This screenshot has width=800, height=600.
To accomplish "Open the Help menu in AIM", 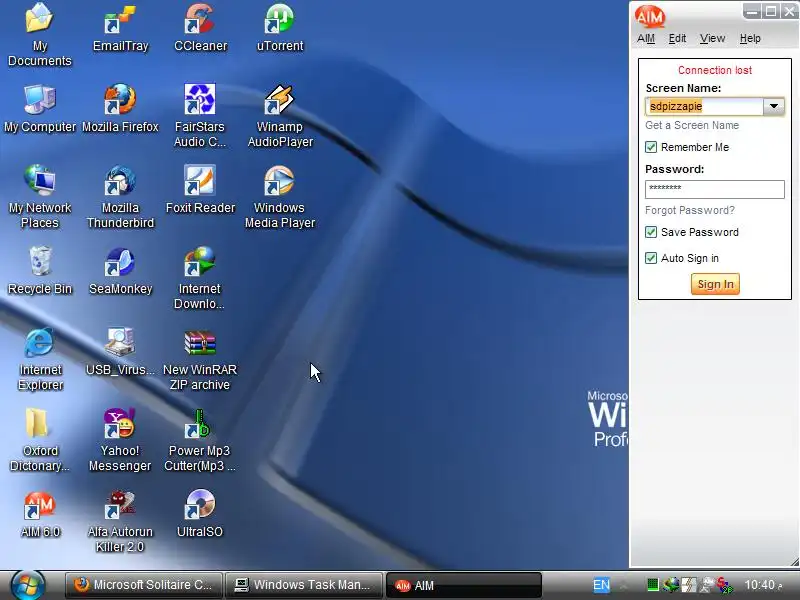I will 750,38.
